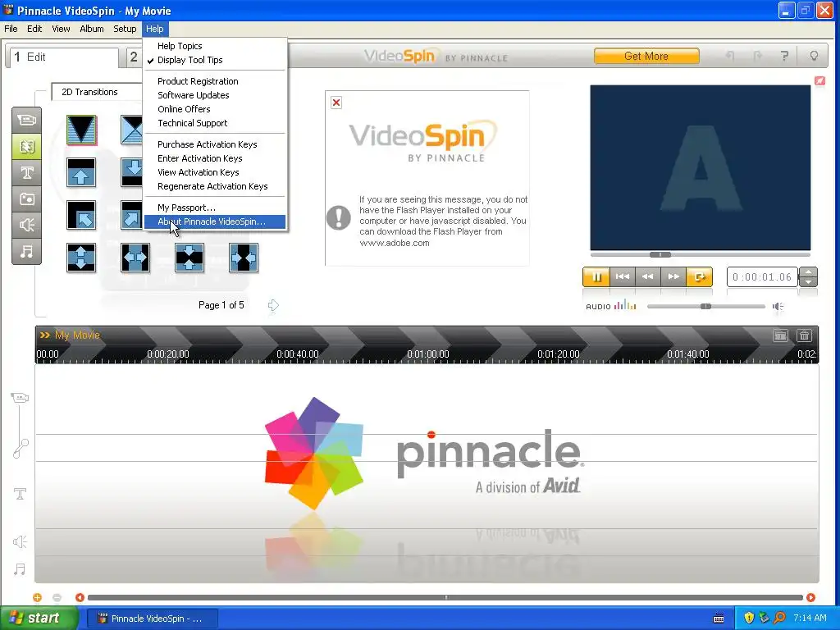Open About Pinnacle VideoSpin dialog
The image size is (840, 630).
[x=216, y=221]
